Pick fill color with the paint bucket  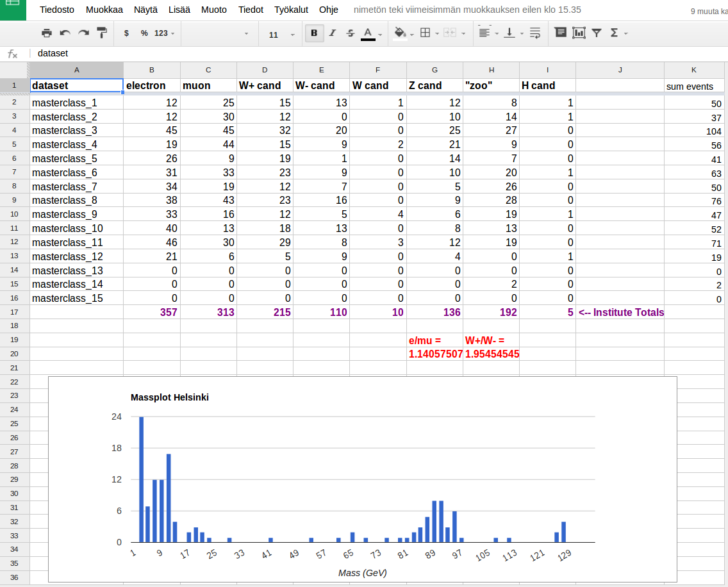click(x=400, y=33)
